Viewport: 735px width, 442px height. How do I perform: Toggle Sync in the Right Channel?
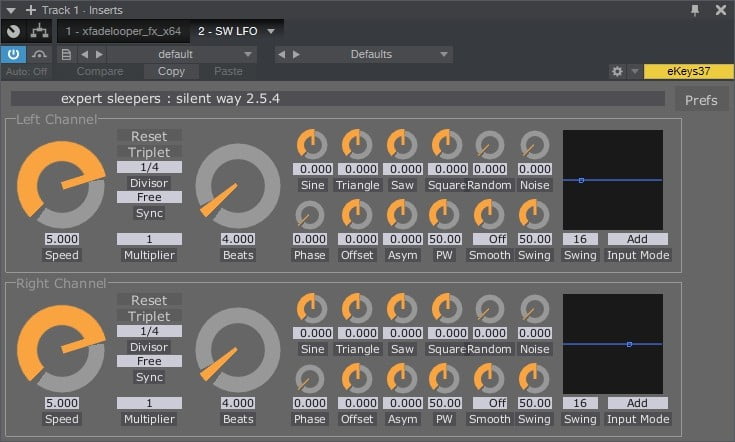click(149, 377)
